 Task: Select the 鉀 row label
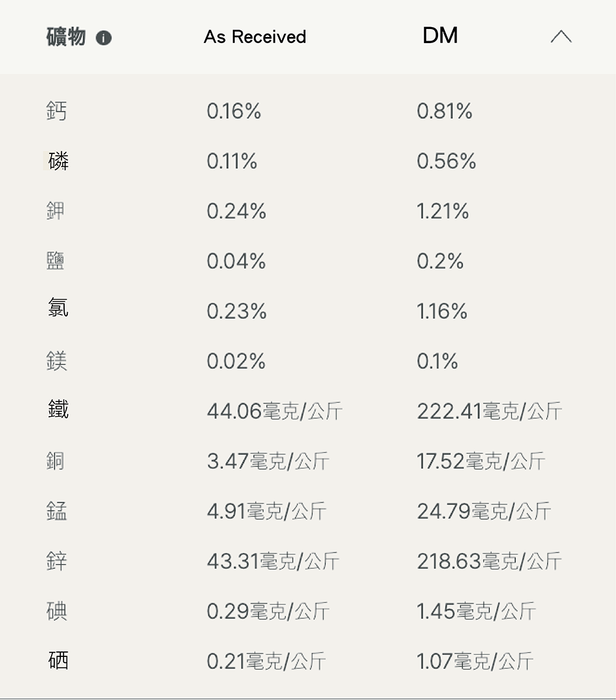tap(55, 211)
